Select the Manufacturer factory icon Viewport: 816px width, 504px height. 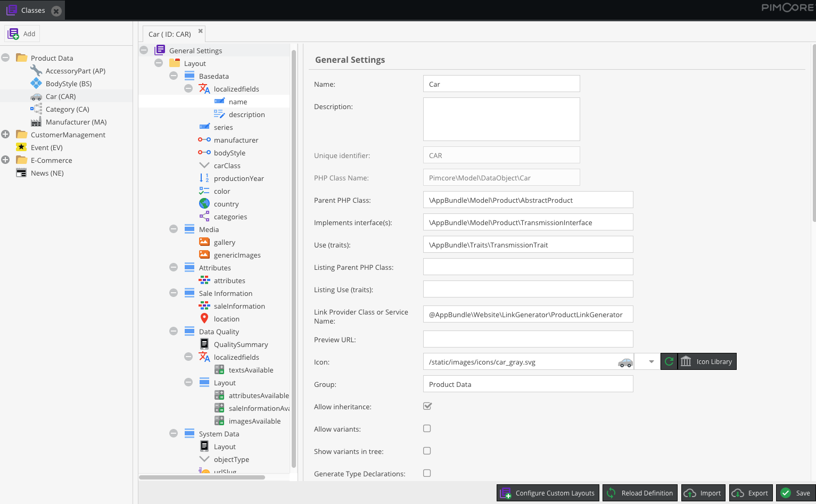point(36,122)
